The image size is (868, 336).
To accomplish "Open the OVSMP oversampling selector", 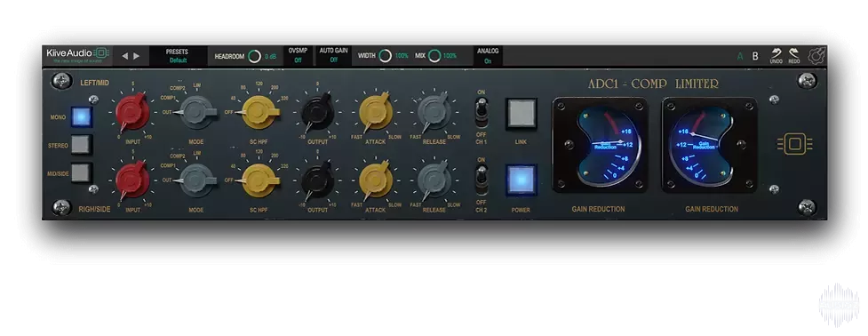I will pyautogui.click(x=298, y=56).
